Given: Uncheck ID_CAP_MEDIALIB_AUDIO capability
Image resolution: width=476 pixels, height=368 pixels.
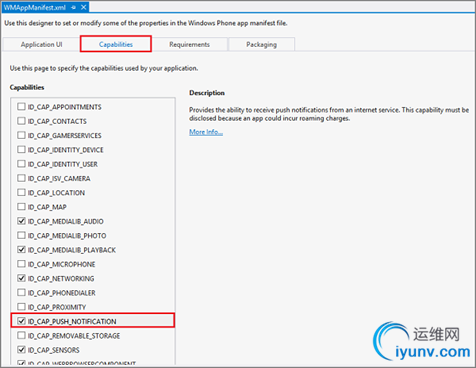Looking at the screenshot, I should 21,221.
